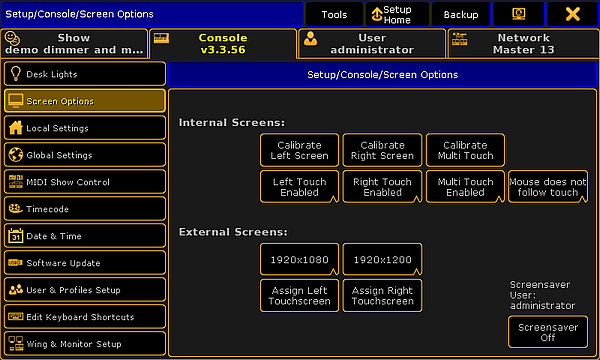This screenshot has width=600, height=360.
Task: Click the film reel Timecode icon
Action: point(16,209)
